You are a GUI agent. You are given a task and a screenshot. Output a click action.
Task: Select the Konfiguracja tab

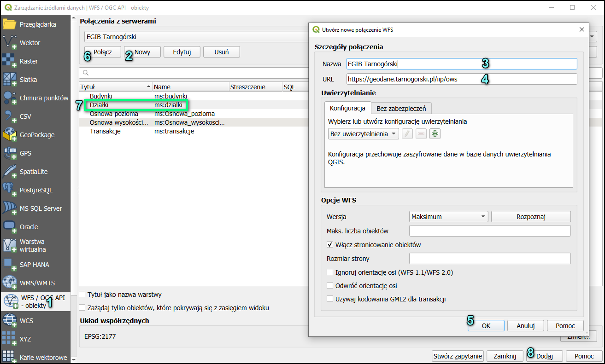[347, 109]
